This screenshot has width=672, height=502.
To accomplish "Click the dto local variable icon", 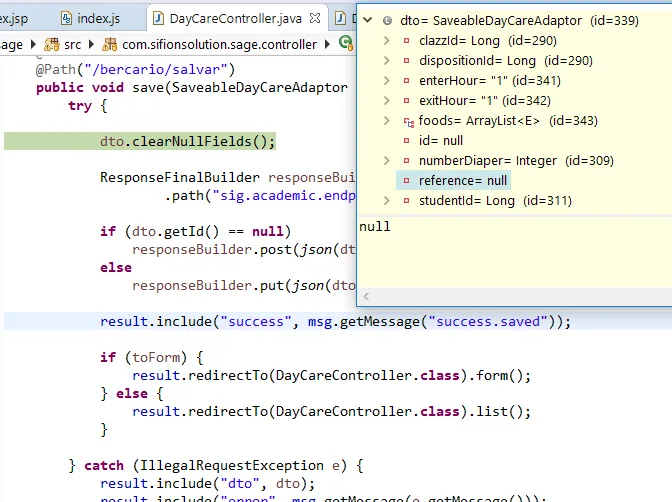I will [x=387, y=21].
